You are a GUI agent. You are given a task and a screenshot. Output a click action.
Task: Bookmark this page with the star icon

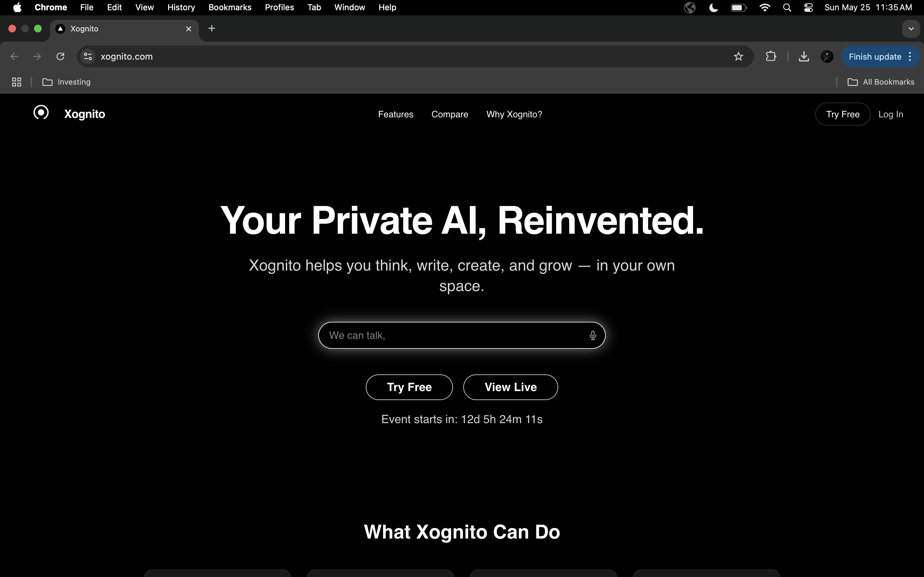(x=739, y=56)
